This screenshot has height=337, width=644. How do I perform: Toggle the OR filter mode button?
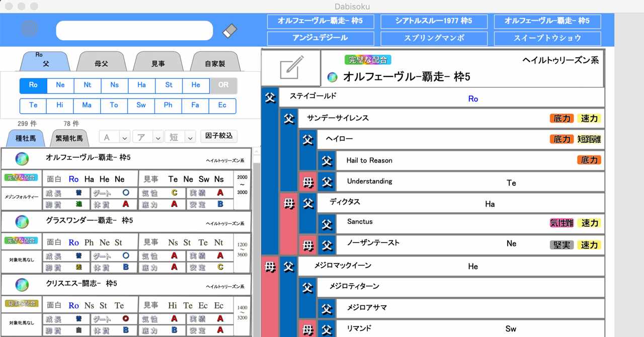pos(223,86)
